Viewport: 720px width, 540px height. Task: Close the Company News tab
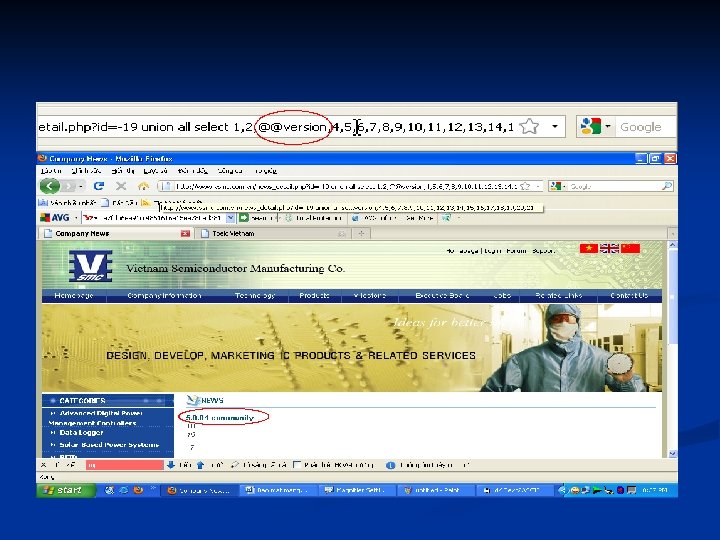click(x=185, y=233)
